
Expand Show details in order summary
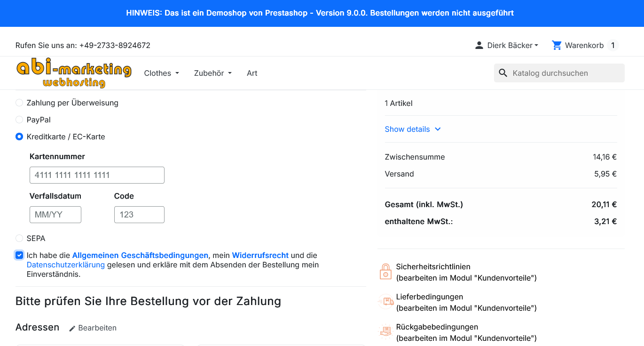click(413, 129)
